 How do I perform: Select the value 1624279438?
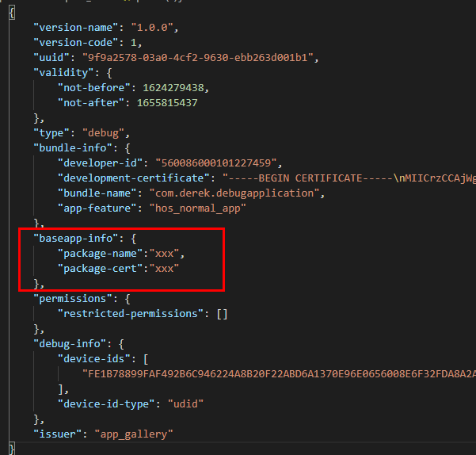[x=173, y=88]
